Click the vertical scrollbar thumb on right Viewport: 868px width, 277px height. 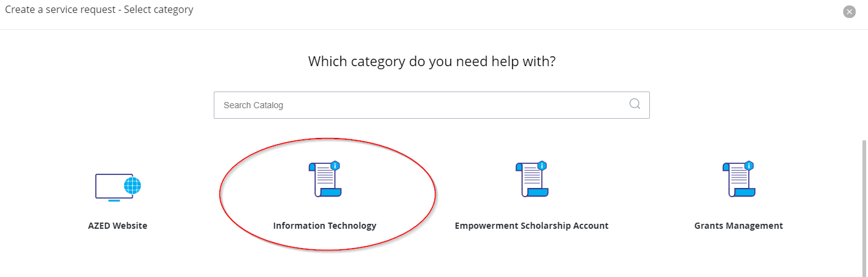[x=865, y=208]
